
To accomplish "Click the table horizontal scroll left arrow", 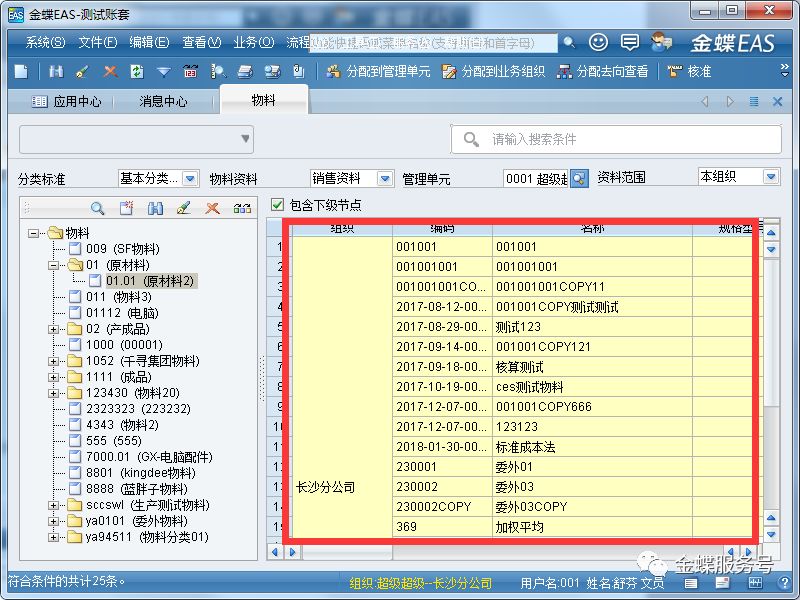I will click(276, 552).
